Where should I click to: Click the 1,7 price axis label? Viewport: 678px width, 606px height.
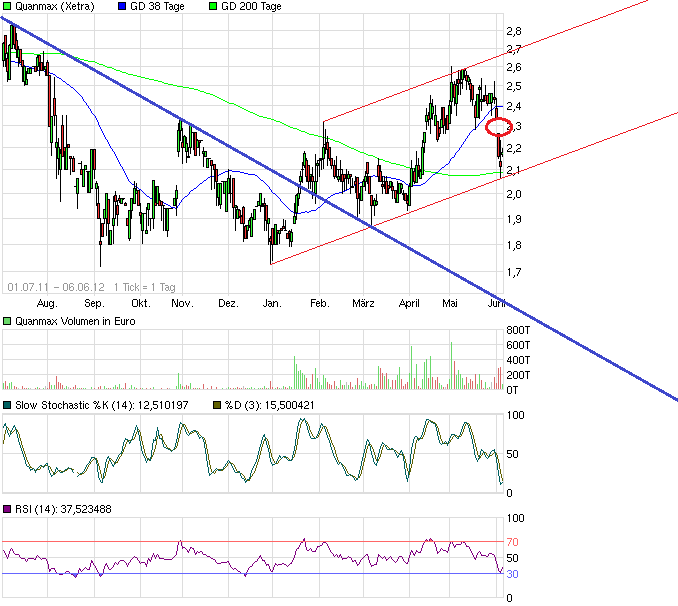514,271
